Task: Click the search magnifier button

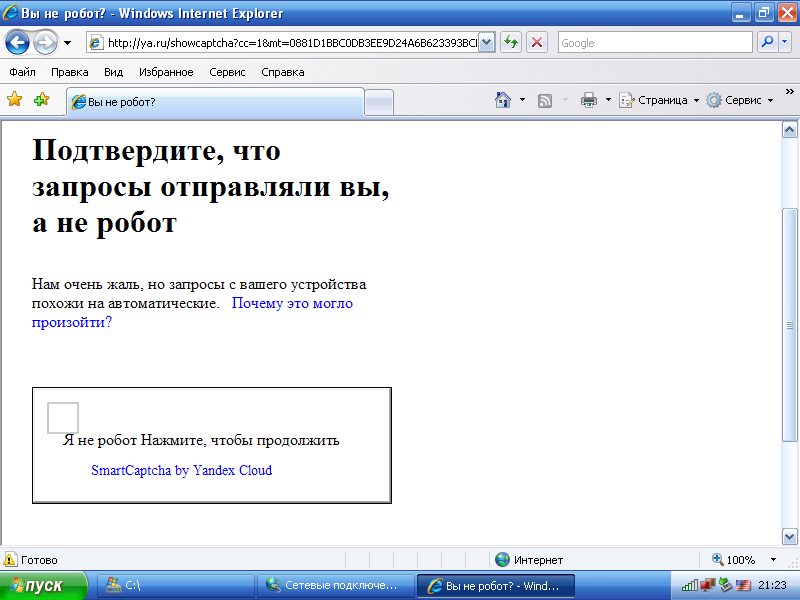Action: click(767, 42)
